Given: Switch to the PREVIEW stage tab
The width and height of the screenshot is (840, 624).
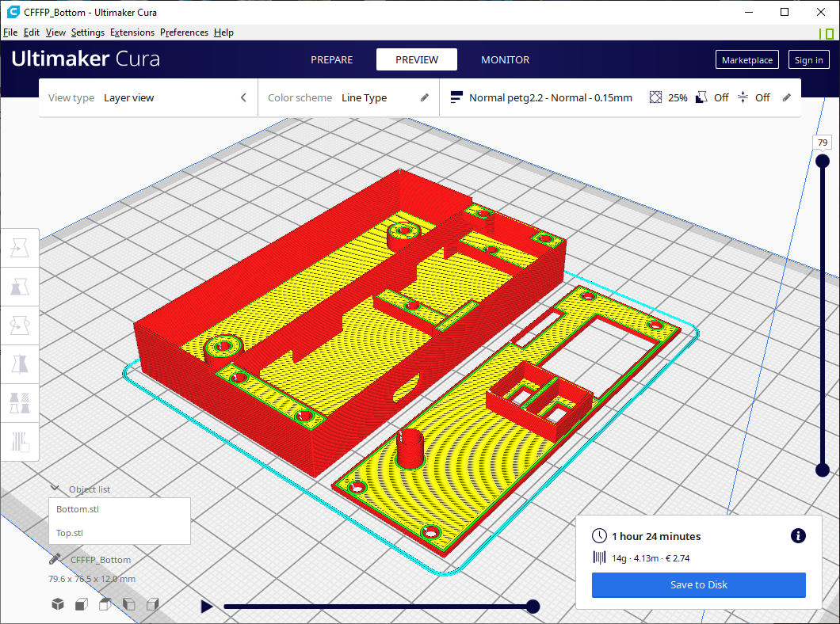Looking at the screenshot, I should 417,59.
